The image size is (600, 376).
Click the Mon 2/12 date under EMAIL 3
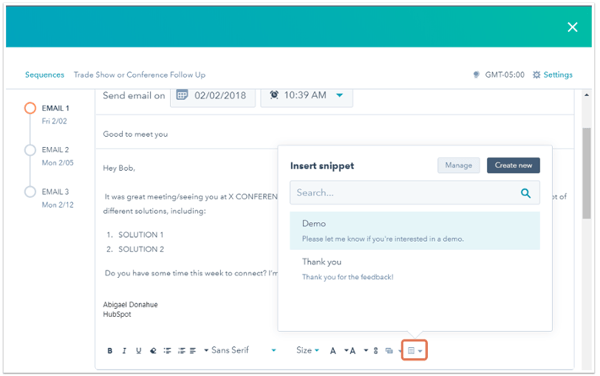[x=57, y=205]
